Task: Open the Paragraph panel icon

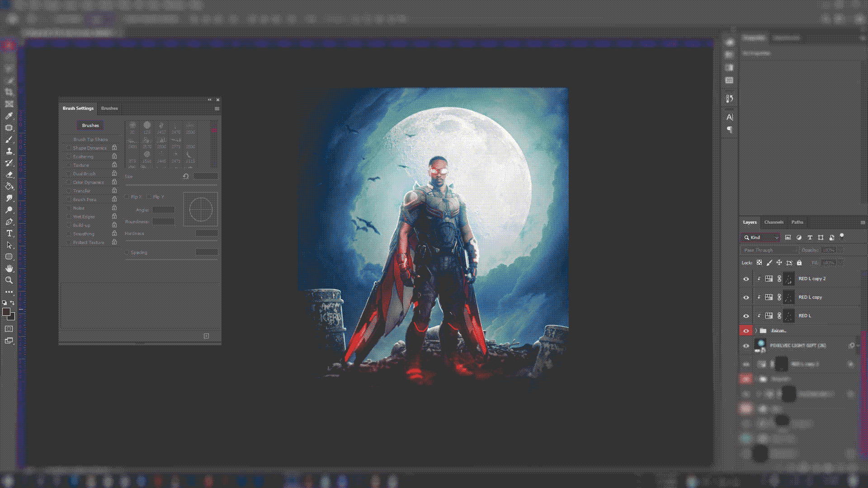Action: pyautogui.click(x=729, y=130)
